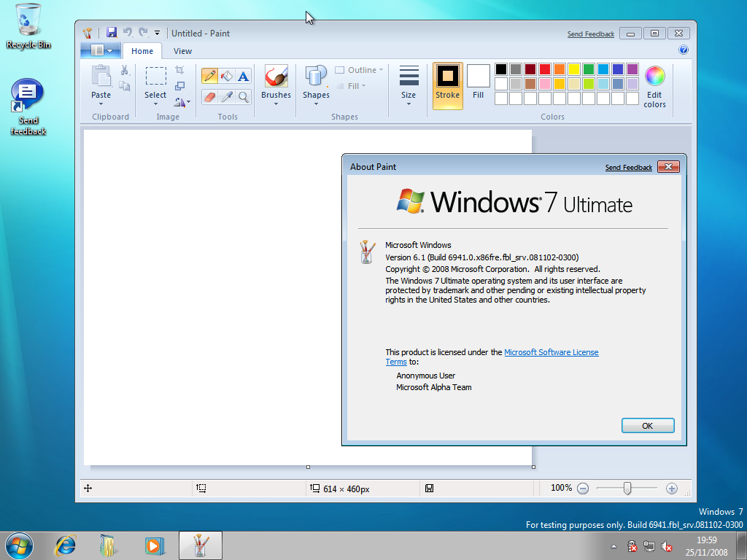This screenshot has height=560, width=747.
Task: Show hidden icons in the system tray
Action: 614,546
